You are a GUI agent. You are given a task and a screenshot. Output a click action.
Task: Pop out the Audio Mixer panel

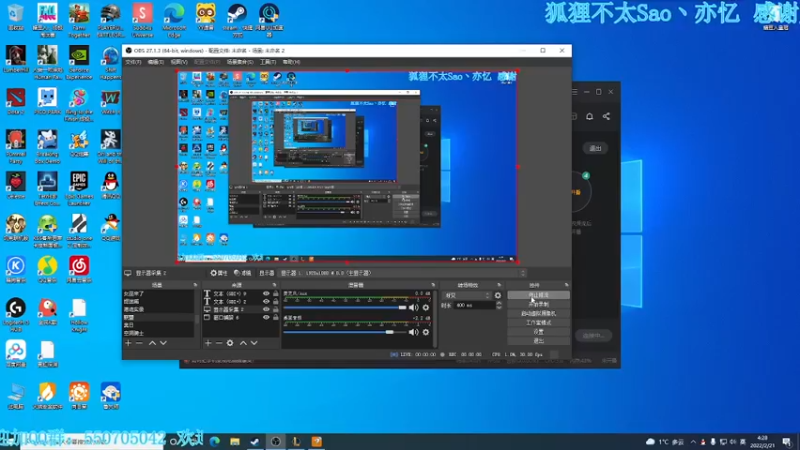(x=433, y=285)
